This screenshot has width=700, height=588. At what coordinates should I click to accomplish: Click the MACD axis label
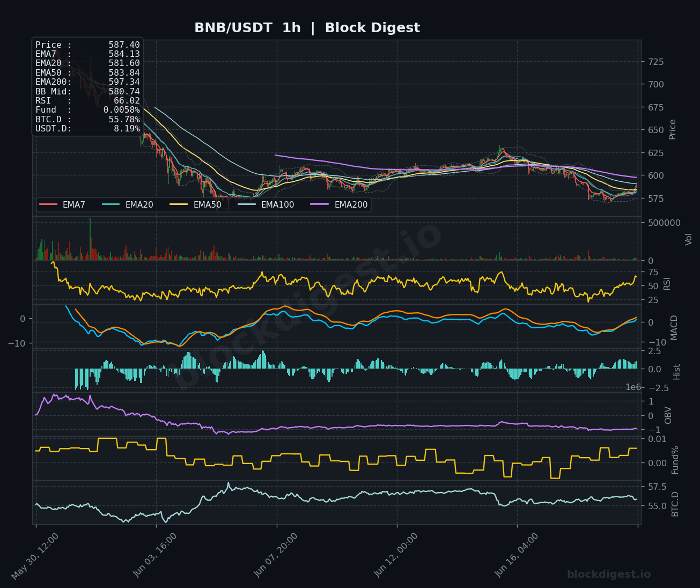click(x=674, y=327)
